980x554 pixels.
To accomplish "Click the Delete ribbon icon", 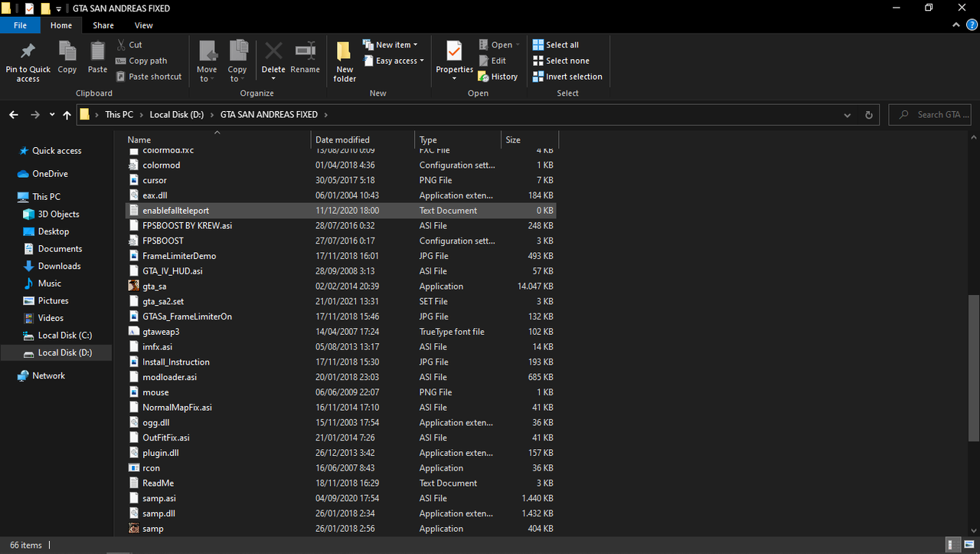I will tap(273, 51).
